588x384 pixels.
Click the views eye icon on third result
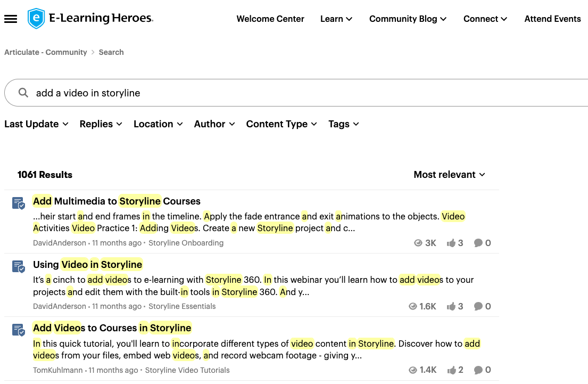pos(413,370)
